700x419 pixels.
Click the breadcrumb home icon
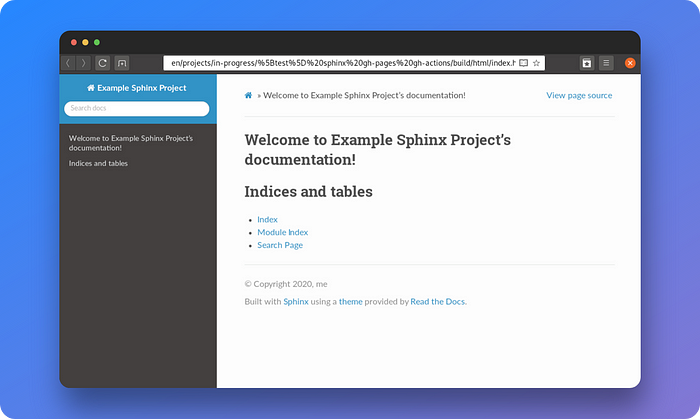tap(248, 95)
